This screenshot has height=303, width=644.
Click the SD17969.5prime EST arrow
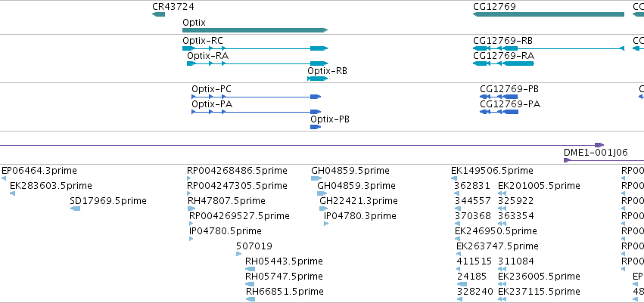click(75, 209)
